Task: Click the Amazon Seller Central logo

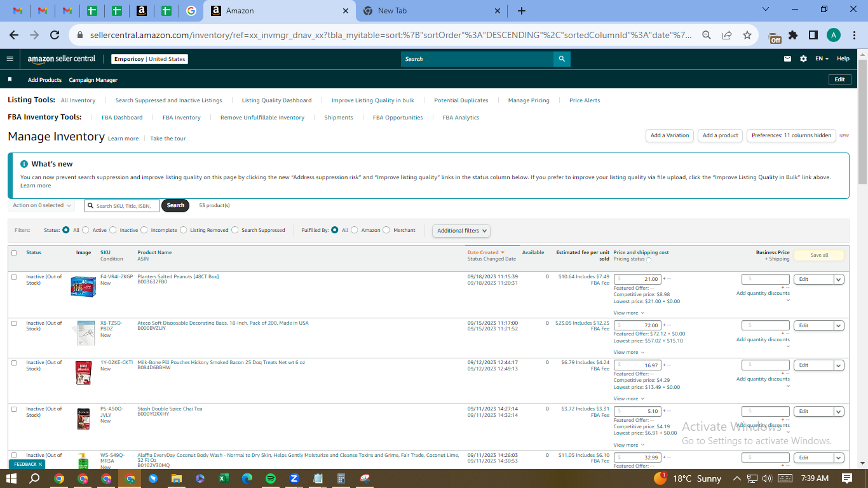Action: click(x=61, y=58)
